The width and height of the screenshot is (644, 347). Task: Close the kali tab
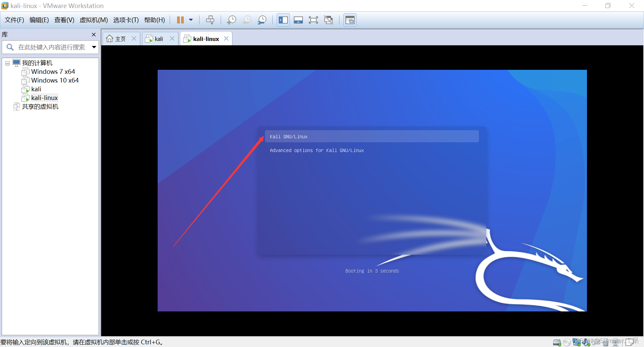(172, 39)
